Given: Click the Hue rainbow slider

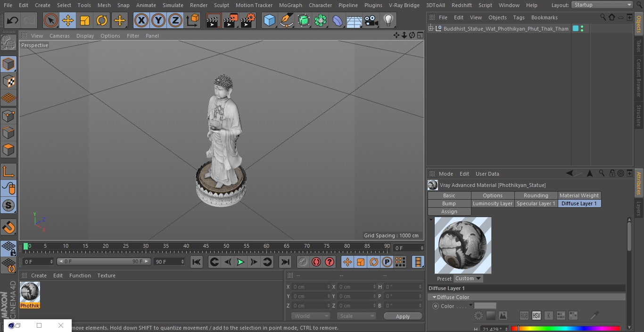Looking at the screenshot, I should (566, 328).
